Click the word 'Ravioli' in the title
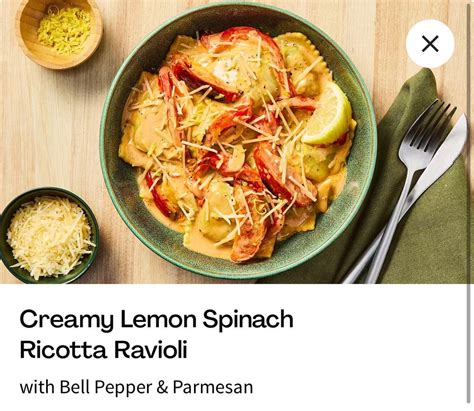 [x=150, y=350]
